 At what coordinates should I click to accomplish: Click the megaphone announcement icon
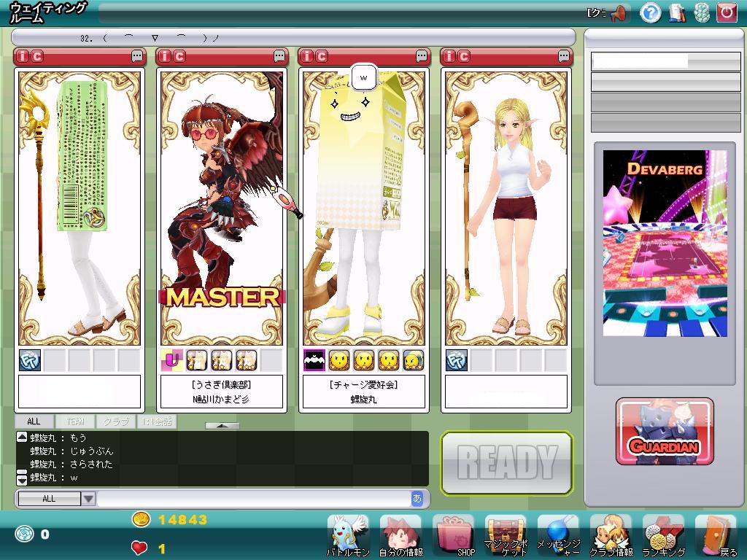(619, 12)
